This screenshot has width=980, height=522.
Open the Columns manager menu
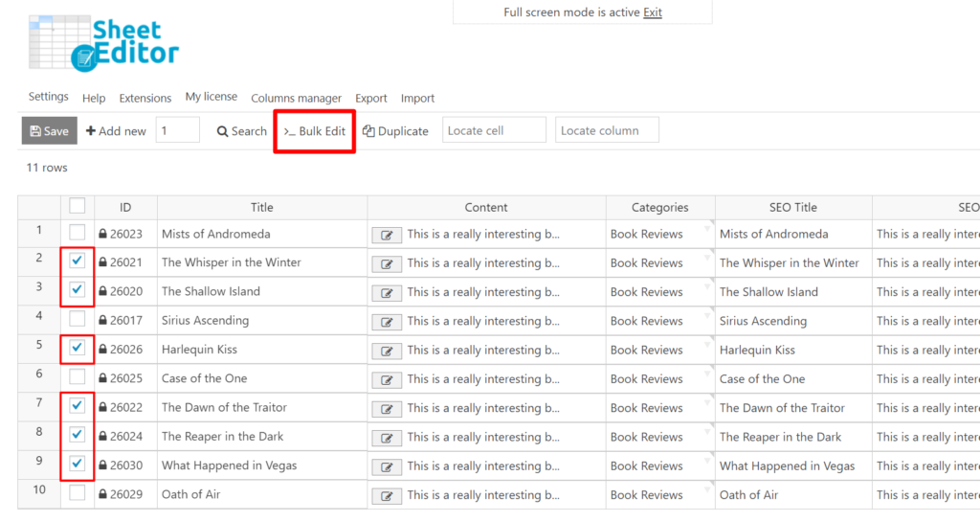297,98
